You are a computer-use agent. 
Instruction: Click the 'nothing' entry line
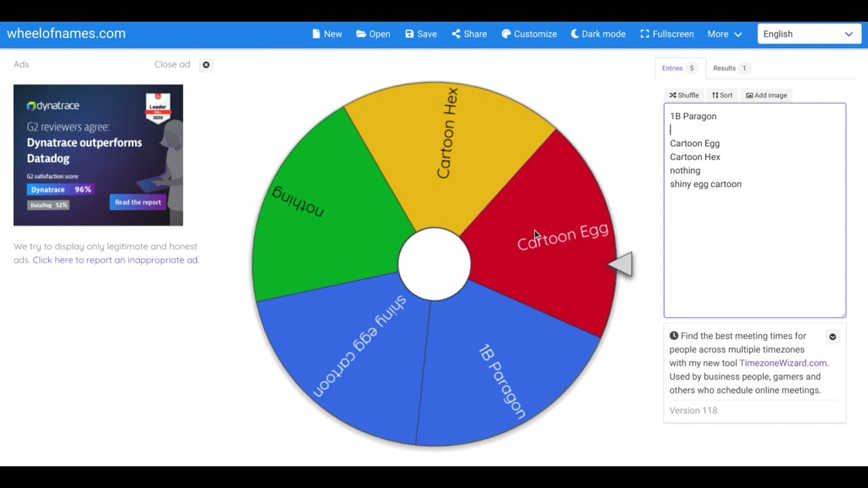685,170
